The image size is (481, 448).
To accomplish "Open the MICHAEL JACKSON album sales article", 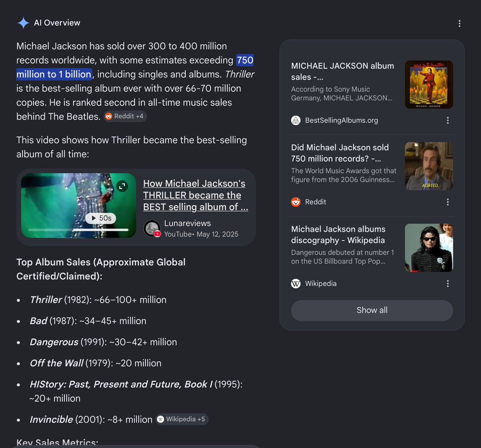I will point(343,71).
